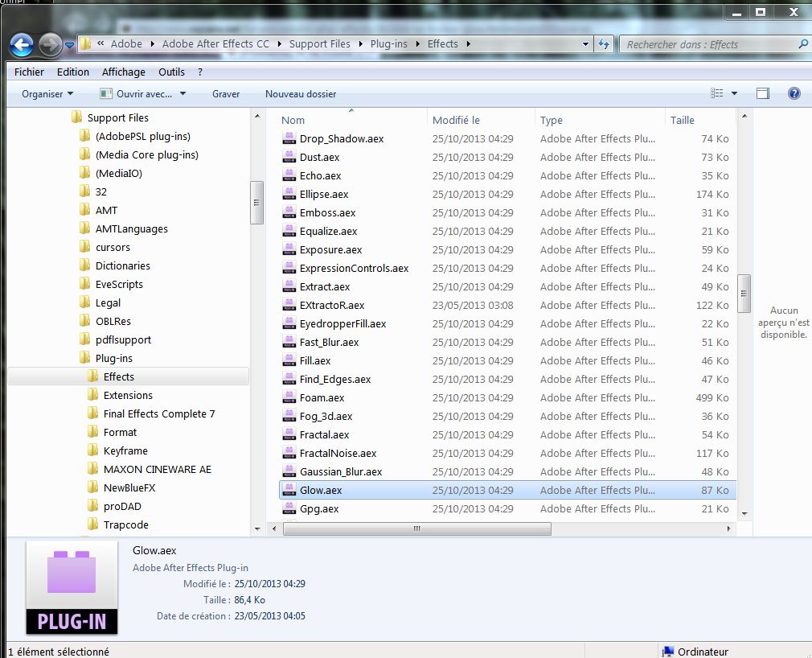The height and width of the screenshot is (658, 812).
Task: Click the blue help icon
Action: (794, 93)
